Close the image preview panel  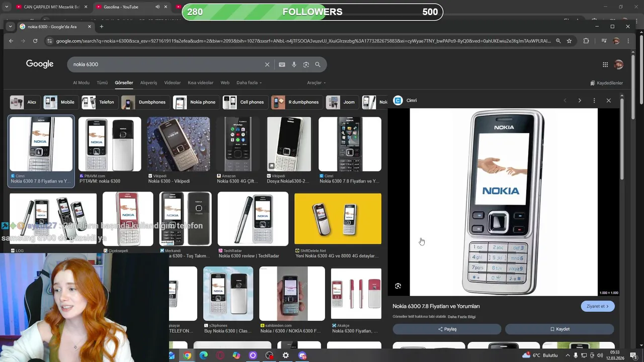(609, 101)
